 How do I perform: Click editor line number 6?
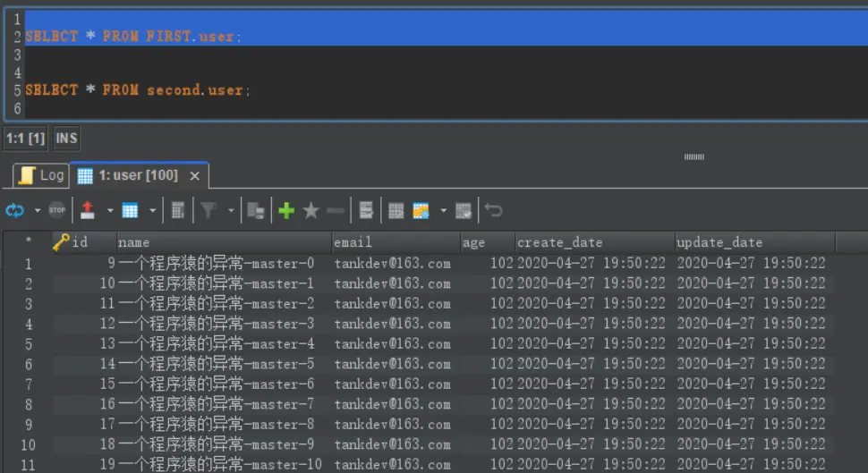tap(17, 108)
